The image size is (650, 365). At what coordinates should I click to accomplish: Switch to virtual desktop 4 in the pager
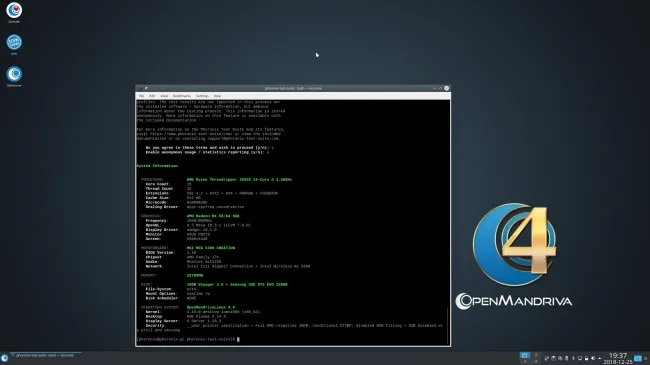point(536,361)
